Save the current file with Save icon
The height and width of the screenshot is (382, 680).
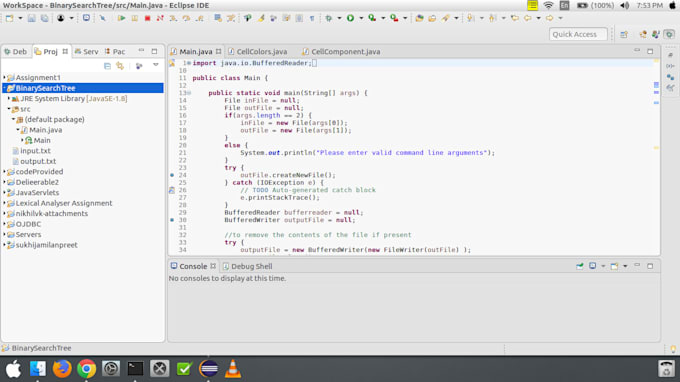click(x=31, y=18)
